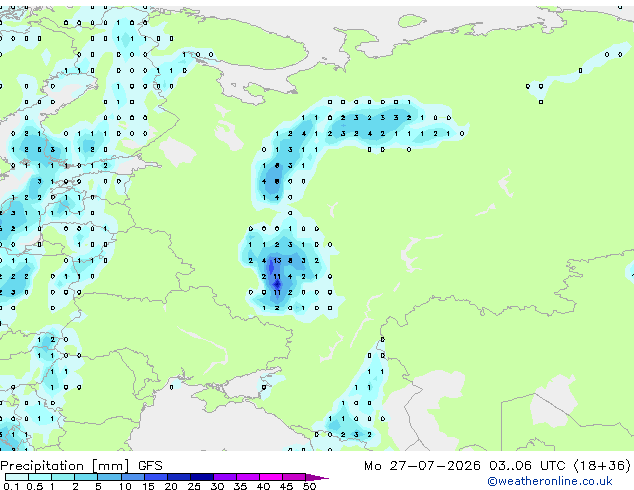Click the legend label '35'
This screenshot has width=634, height=490.
(240, 486)
